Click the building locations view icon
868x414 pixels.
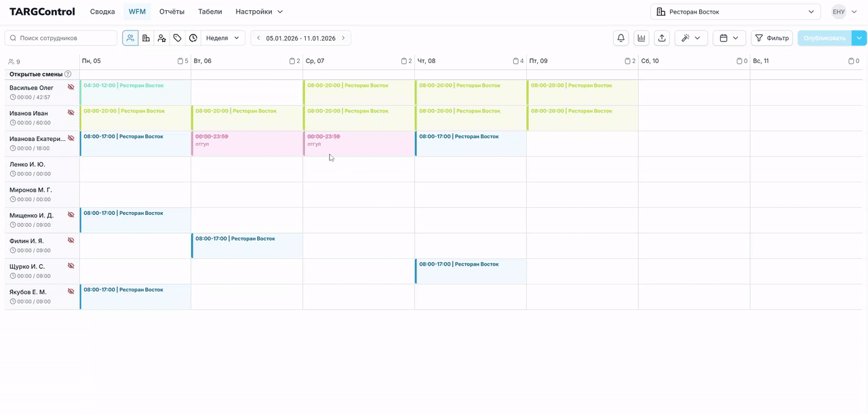[146, 38]
